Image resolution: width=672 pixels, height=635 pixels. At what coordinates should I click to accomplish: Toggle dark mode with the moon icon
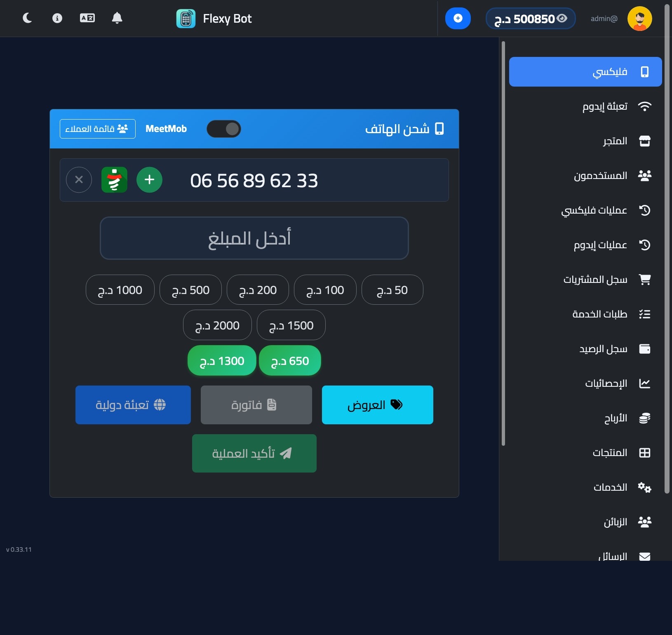click(x=27, y=18)
